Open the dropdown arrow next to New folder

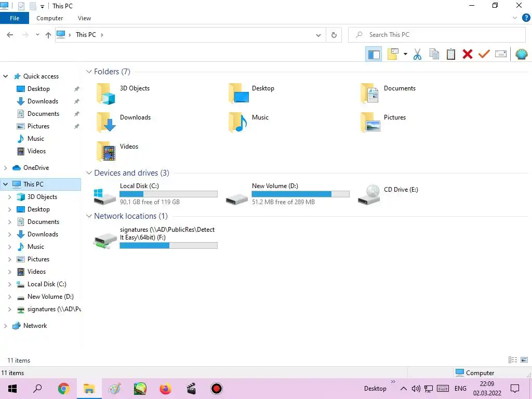click(405, 54)
